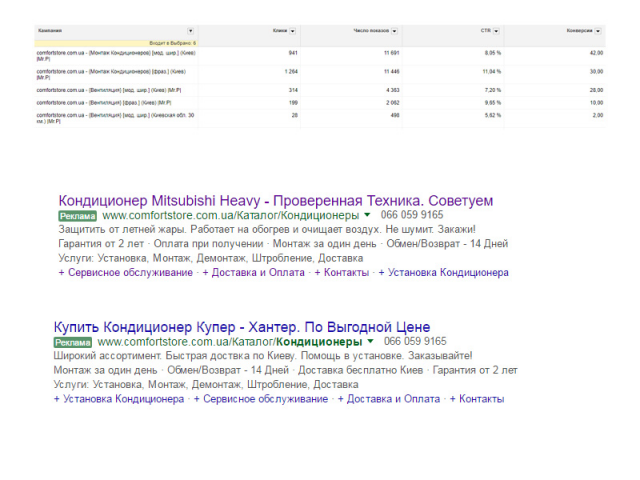Click conversions value 2,00

tap(598, 116)
